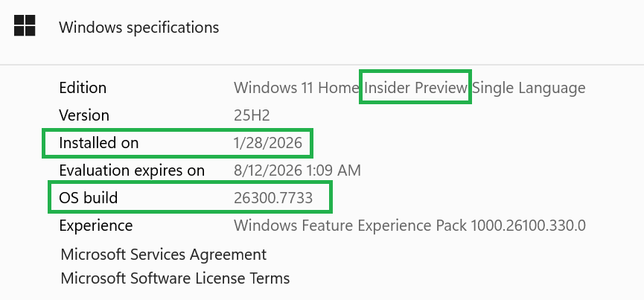The height and width of the screenshot is (300, 644).
Task: Open the Microsoft Software License Terms link
Action: click(175, 278)
